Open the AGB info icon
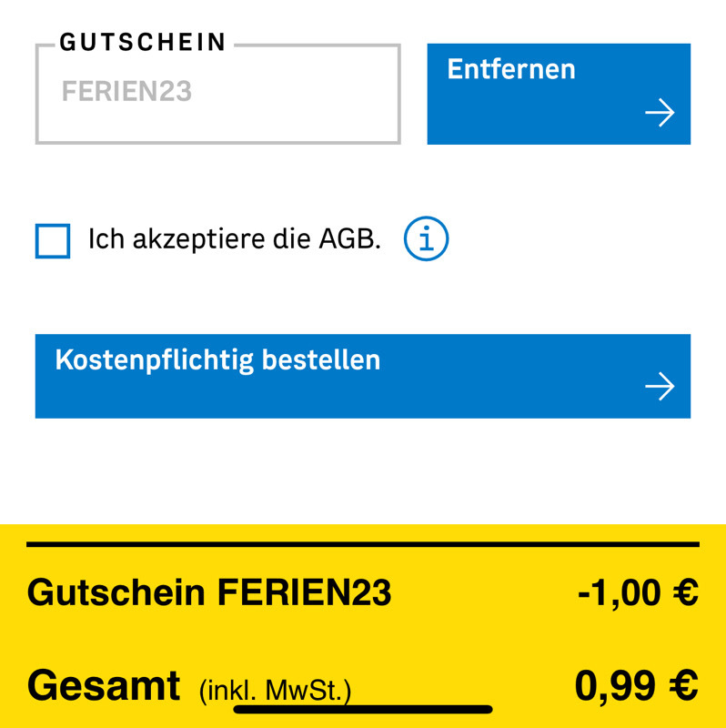 (x=426, y=238)
